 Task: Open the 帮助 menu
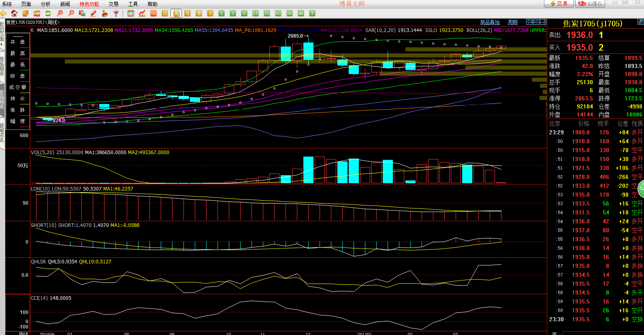(x=153, y=4)
